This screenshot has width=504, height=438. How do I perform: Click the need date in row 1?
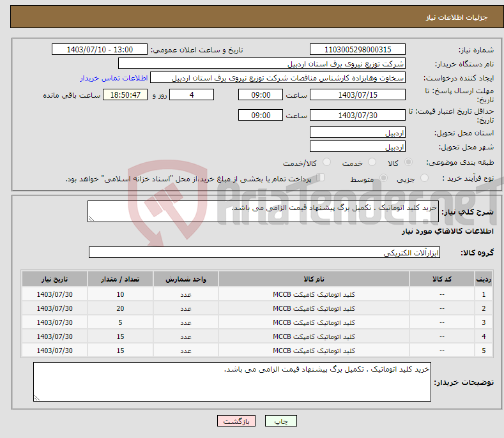[x=55, y=294]
